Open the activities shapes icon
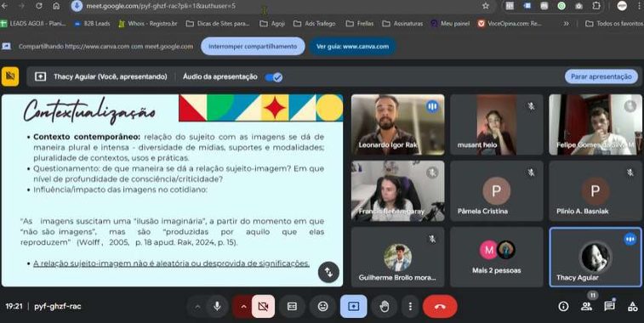This screenshot has height=323, width=644. pos(632,306)
